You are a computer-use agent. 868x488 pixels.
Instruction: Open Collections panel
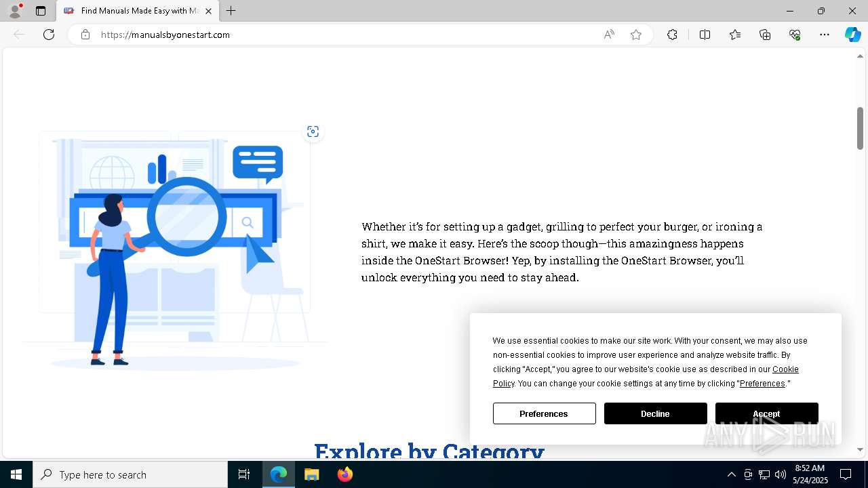[x=765, y=35]
